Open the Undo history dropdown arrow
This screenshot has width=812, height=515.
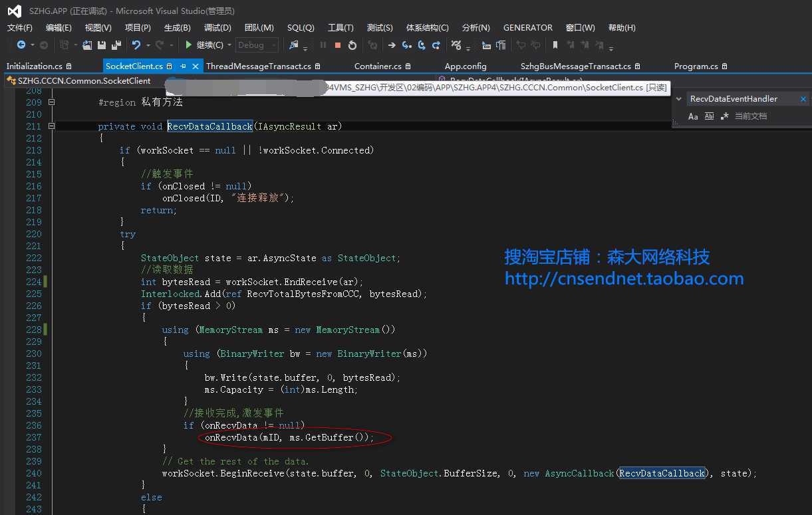[x=148, y=45]
